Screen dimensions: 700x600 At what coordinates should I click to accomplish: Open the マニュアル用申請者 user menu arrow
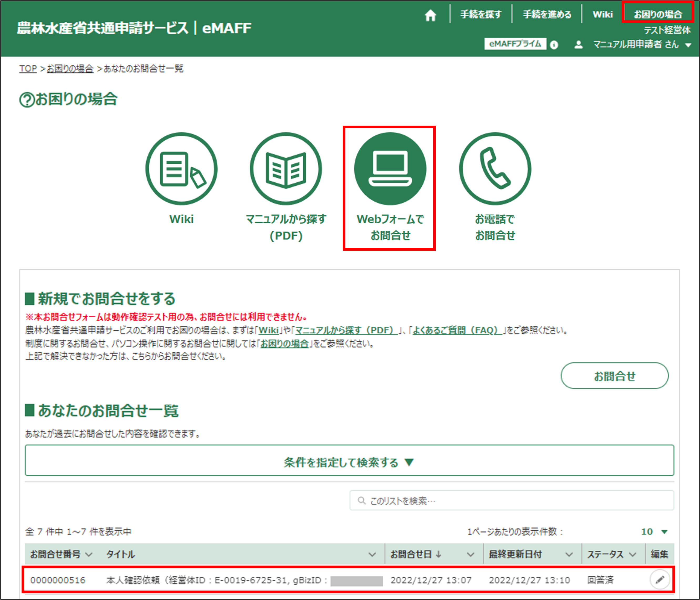click(688, 45)
